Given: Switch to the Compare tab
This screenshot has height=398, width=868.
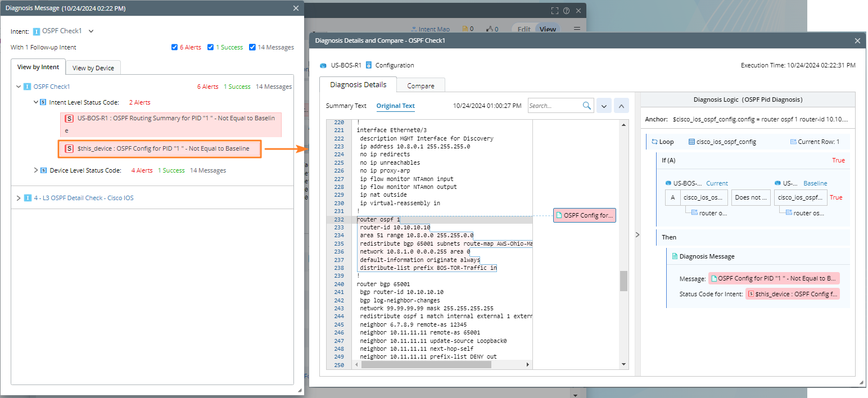Looking at the screenshot, I should (421, 86).
